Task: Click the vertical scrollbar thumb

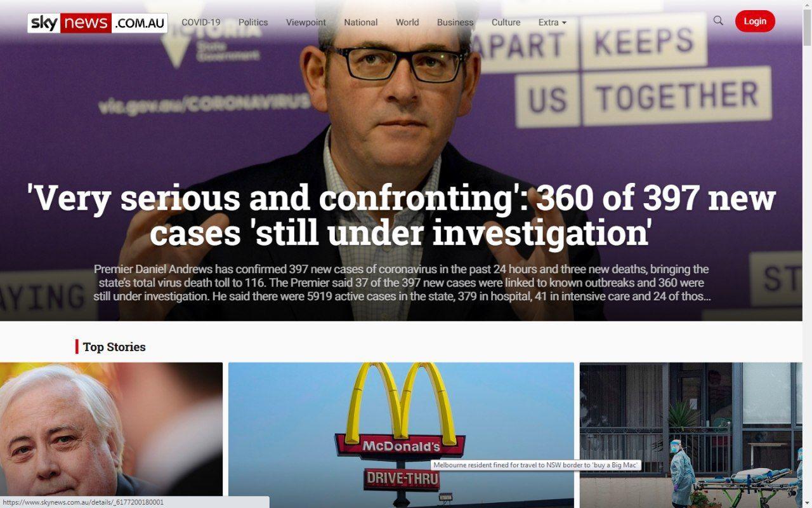Action: click(807, 28)
